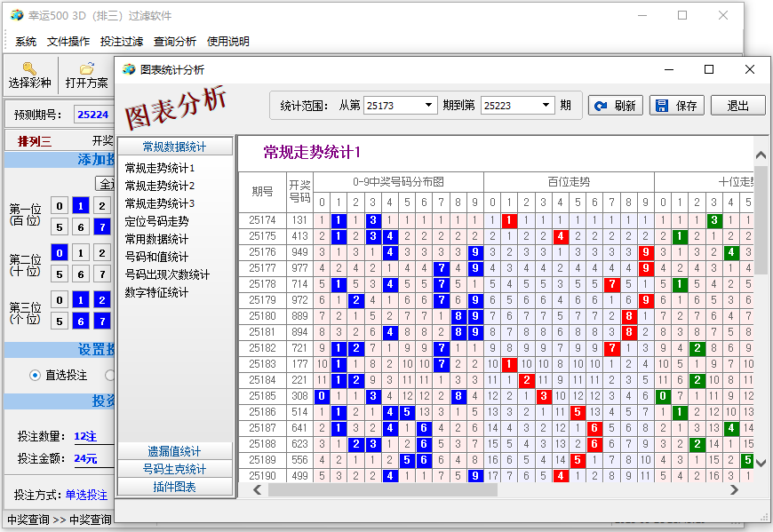Open the 投注过滤 menu
Screen dimensions: 773x532
pyautogui.click(x=122, y=41)
